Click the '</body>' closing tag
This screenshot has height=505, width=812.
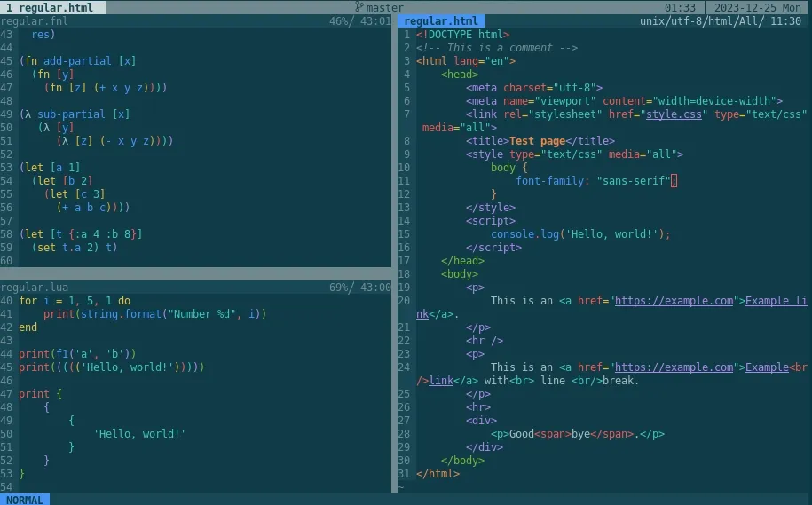[x=462, y=461]
